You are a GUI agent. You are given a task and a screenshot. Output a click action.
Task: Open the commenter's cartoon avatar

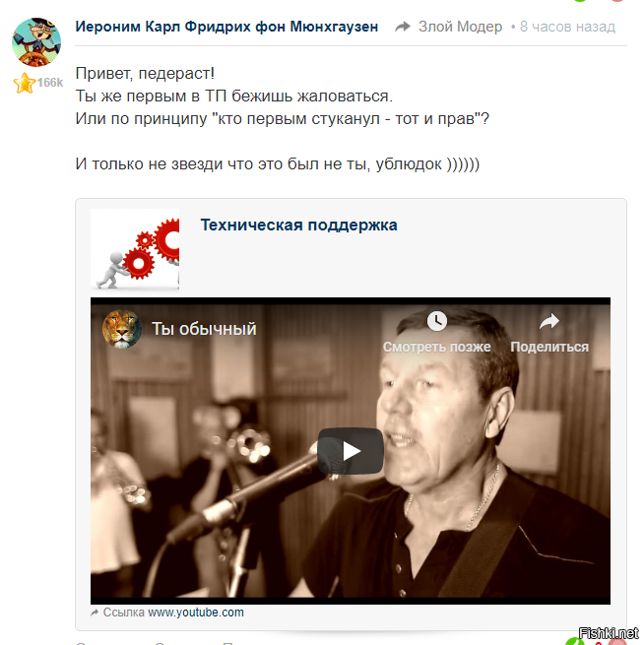pyautogui.click(x=36, y=42)
